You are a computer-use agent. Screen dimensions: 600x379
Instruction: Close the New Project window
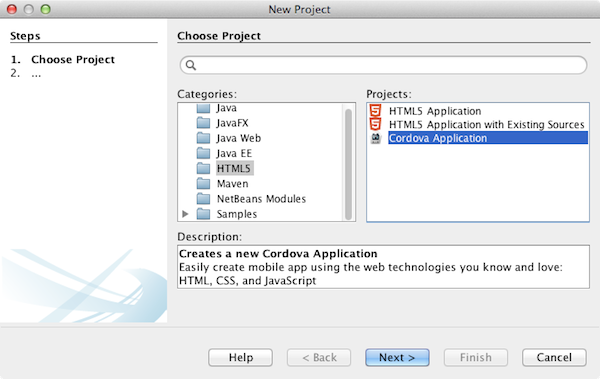pyautogui.click(x=12, y=9)
